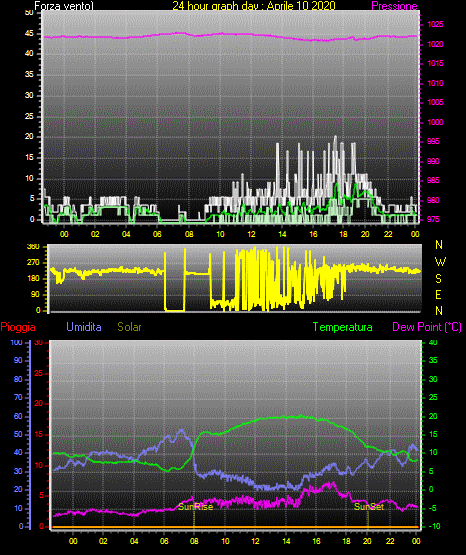Click the W compass letter beside direction chart
This screenshot has height=555, width=466.
pos(440,262)
